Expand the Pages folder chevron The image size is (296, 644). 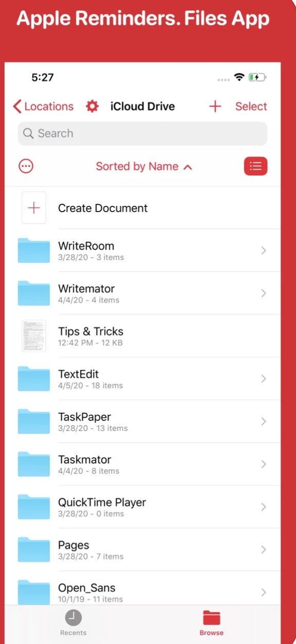click(x=264, y=550)
